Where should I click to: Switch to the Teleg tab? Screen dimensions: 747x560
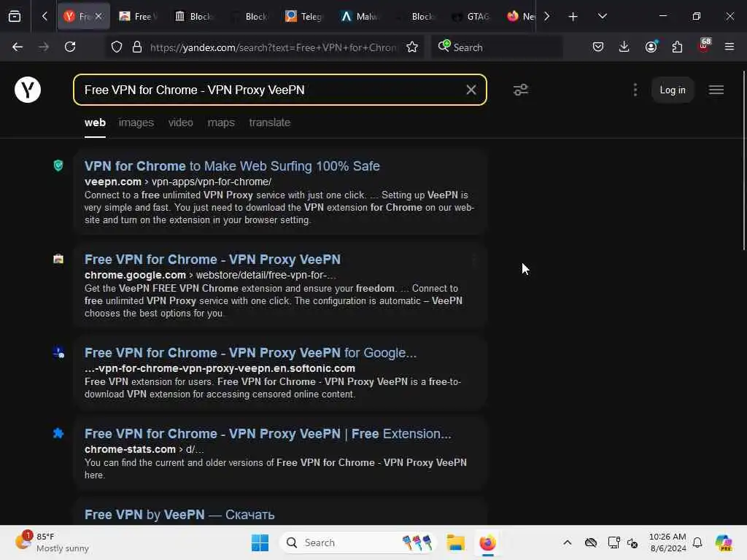pos(303,17)
